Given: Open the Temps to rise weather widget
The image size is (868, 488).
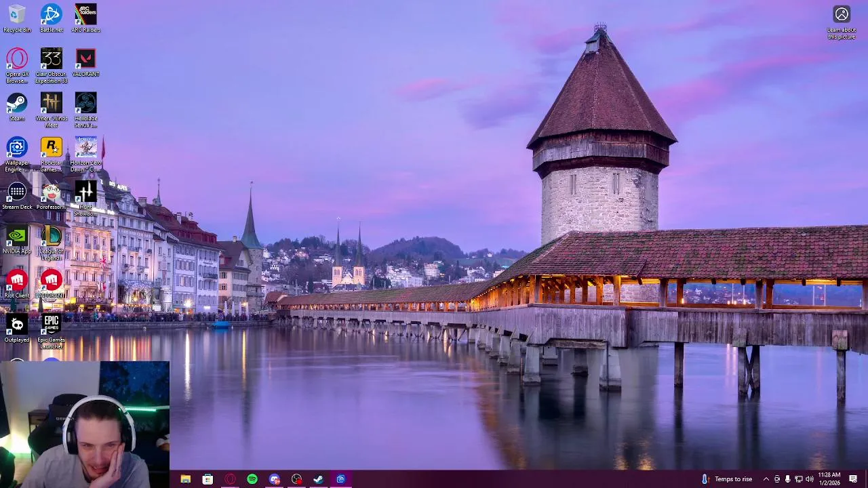Looking at the screenshot, I should (726, 479).
